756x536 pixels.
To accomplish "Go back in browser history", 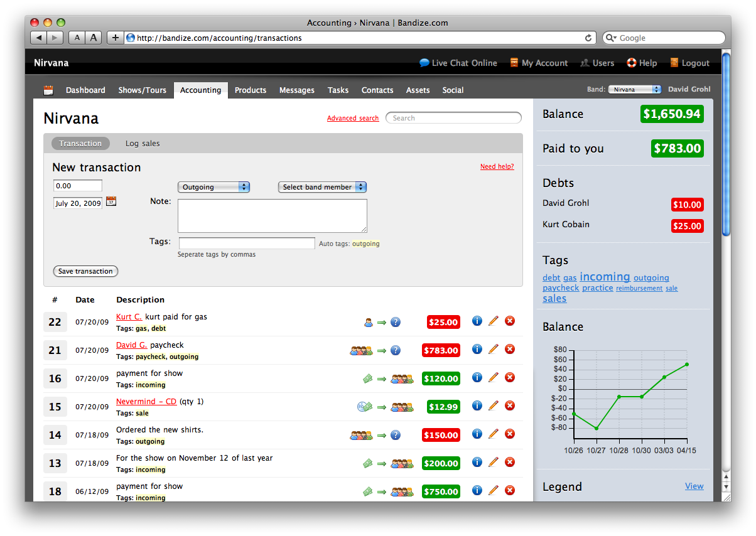I will (x=39, y=38).
